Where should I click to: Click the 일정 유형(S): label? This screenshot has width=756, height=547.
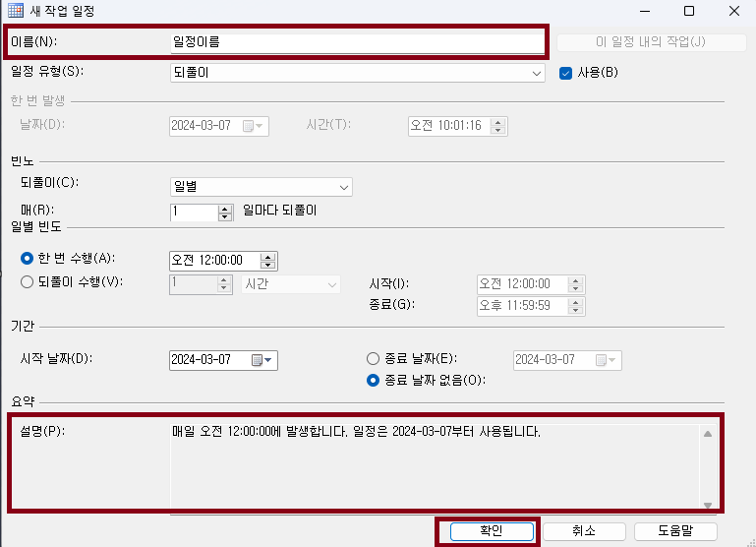(47, 72)
